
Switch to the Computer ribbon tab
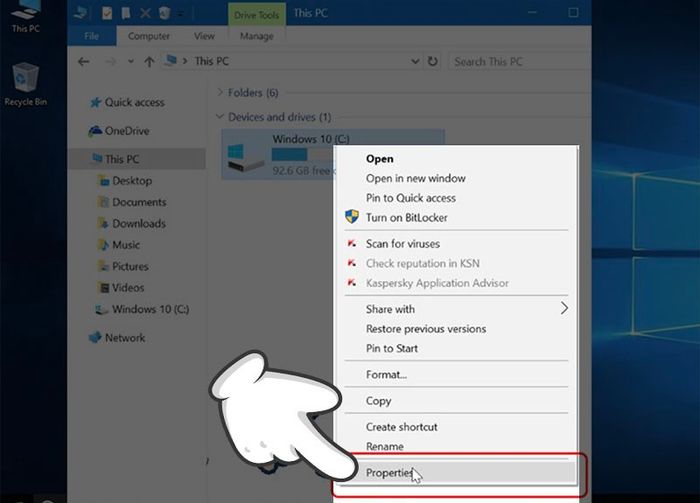pyautogui.click(x=149, y=36)
